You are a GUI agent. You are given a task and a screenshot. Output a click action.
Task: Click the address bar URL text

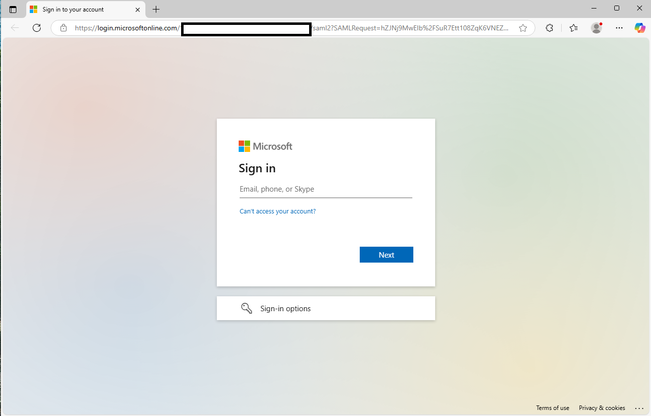tap(291, 28)
